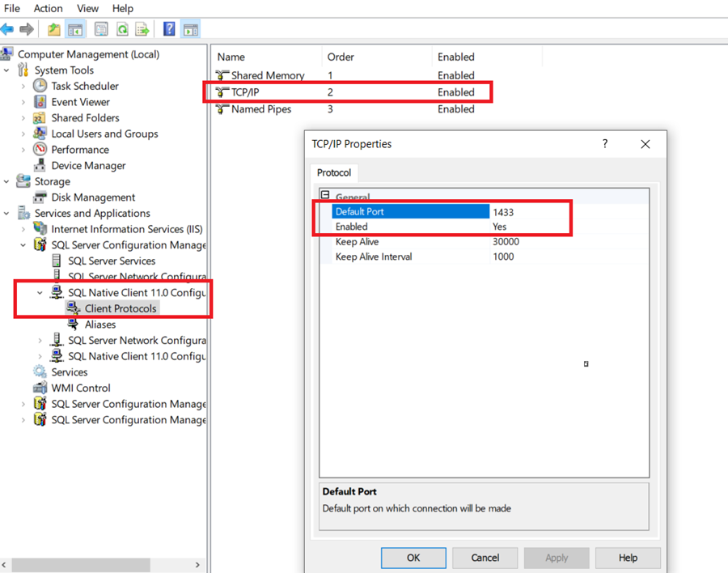Click the tree pane horizontal scrollbar thumb

(81, 565)
